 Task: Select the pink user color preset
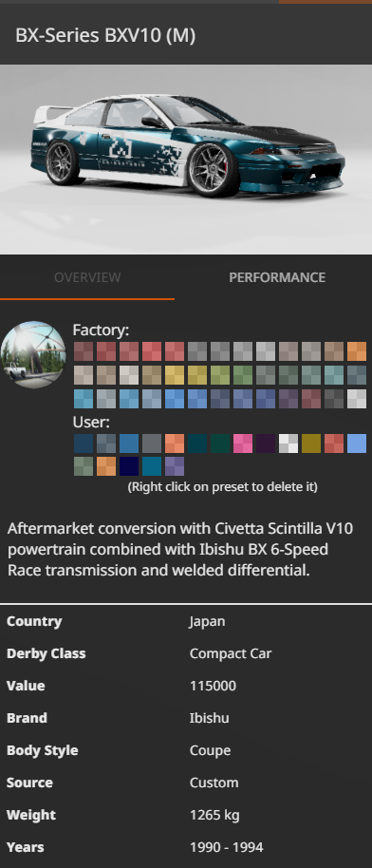pyautogui.click(x=243, y=443)
